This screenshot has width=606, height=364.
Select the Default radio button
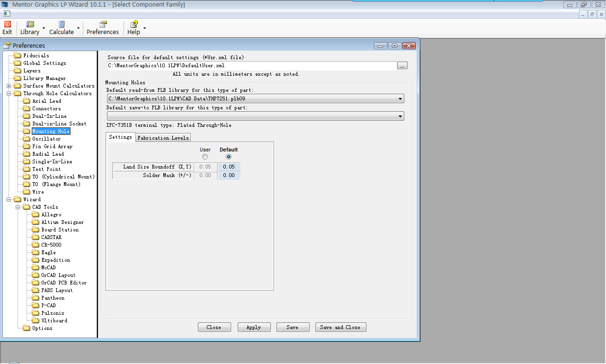[229, 157]
